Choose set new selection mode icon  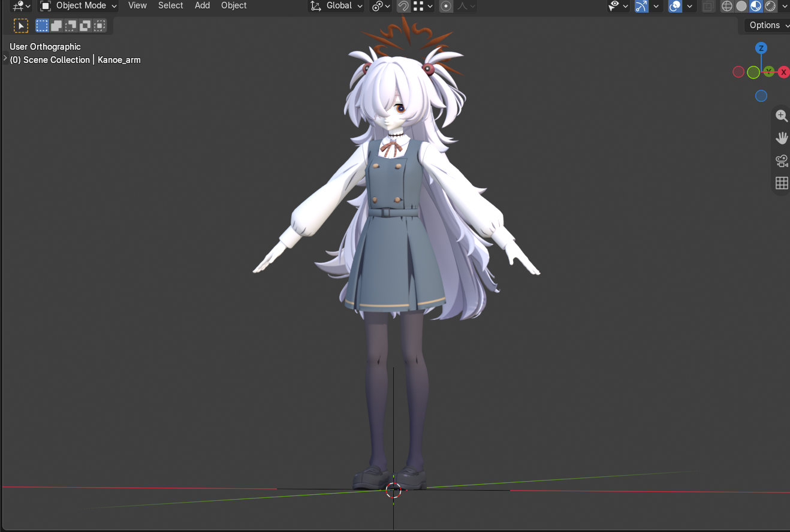click(x=42, y=25)
